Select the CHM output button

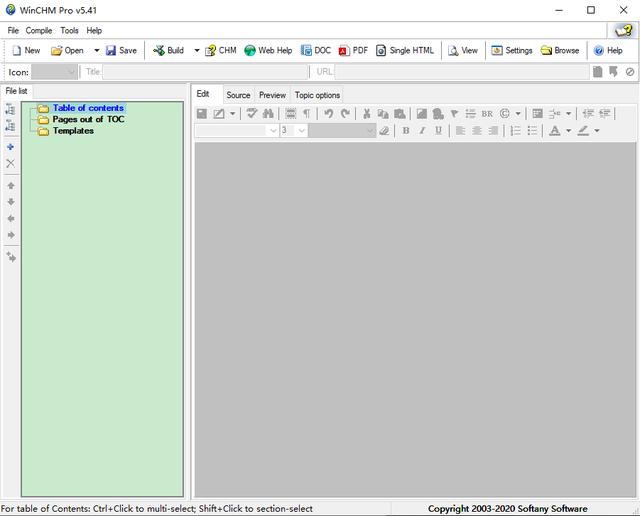pyautogui.click(x=220, y=51)
